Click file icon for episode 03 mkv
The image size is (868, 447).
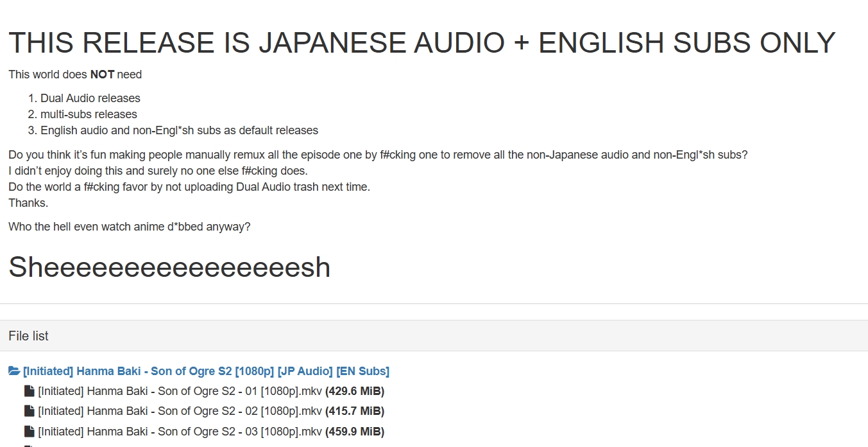pos(29,432)
